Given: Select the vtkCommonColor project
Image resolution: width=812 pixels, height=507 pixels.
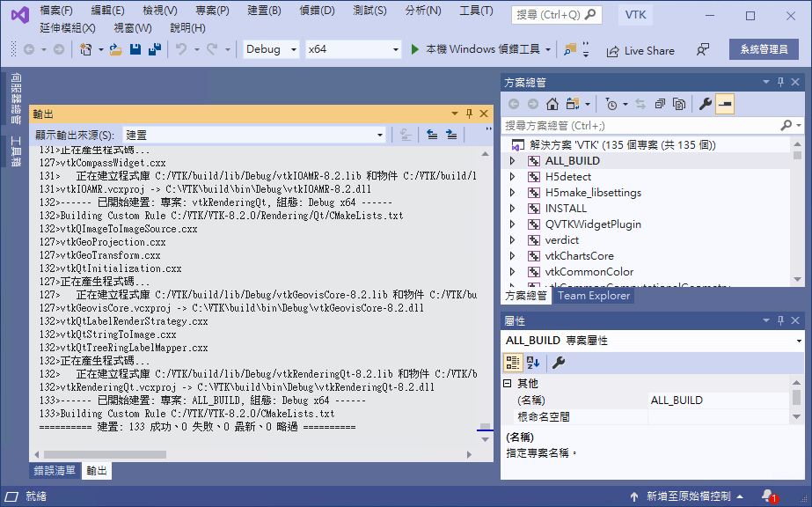Looking at the screenshot, I should (x=589, y=272).
